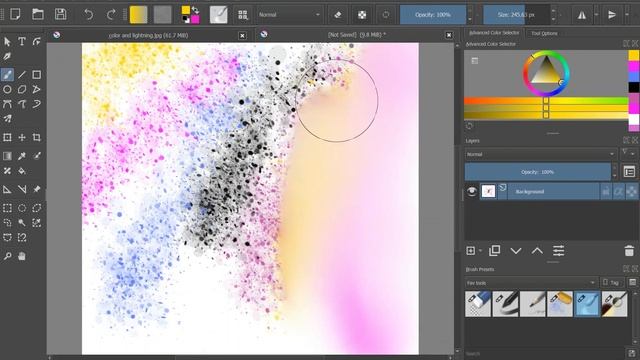Expand the add layer dropdown arrow
This screenshot has width=640, height=360.
[480, 251]
